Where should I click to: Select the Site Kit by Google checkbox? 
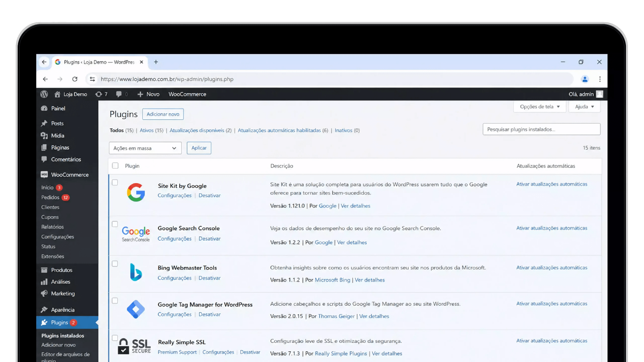point(115,182)
